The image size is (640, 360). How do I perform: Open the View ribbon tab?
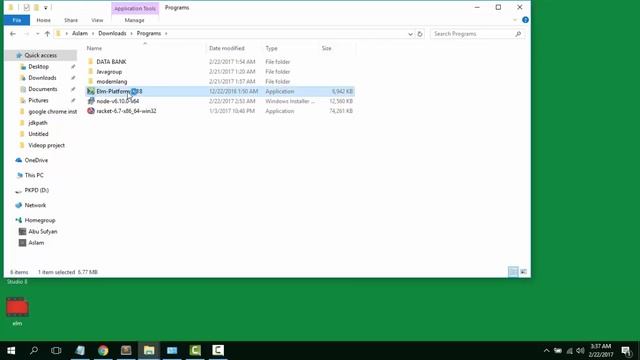[97, 20]
